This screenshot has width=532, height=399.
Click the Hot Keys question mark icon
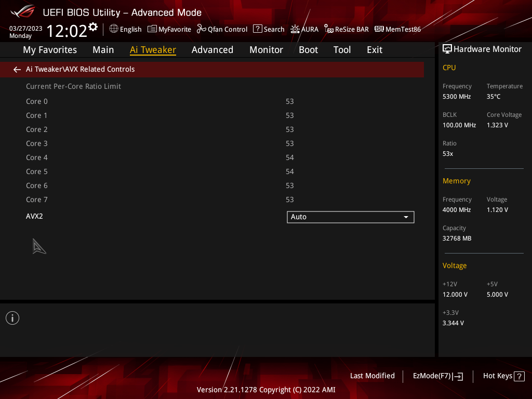coord(519,376)
